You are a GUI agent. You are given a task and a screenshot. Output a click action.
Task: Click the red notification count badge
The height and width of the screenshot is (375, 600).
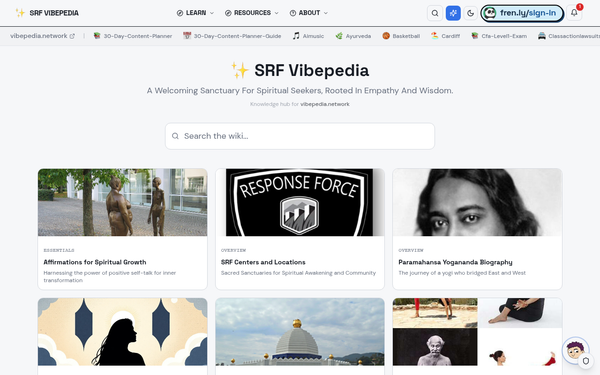580,7
